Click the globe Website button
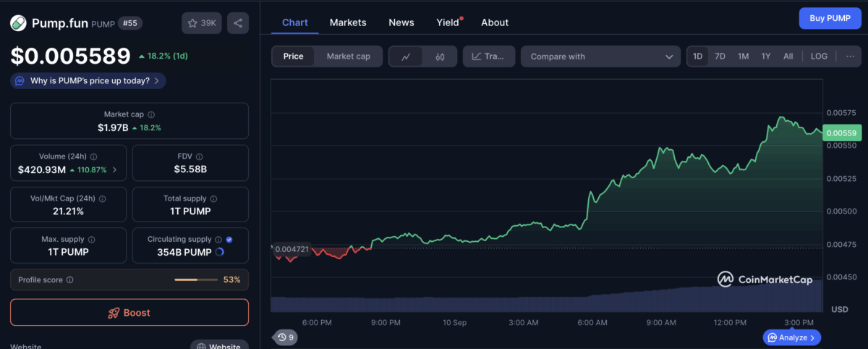 (219, 347)
